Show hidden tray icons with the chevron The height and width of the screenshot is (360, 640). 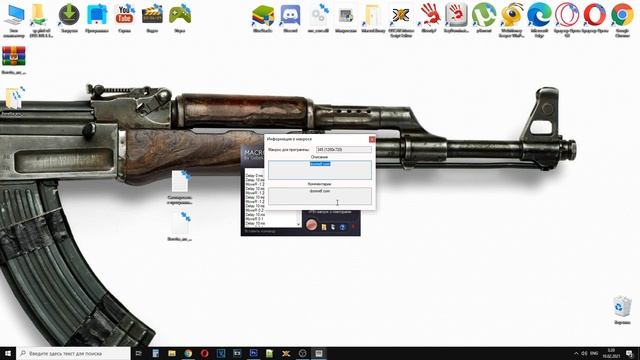(x=576, y=353)
